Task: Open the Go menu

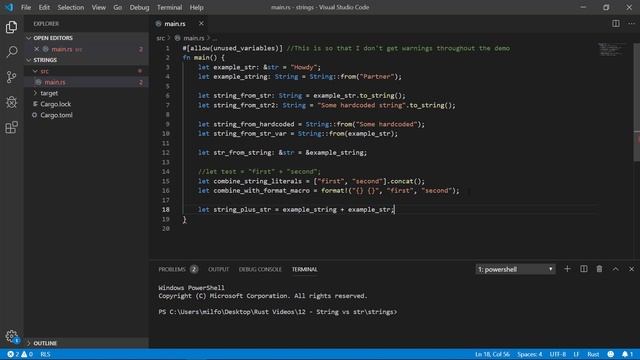Action: coord(118,7)
